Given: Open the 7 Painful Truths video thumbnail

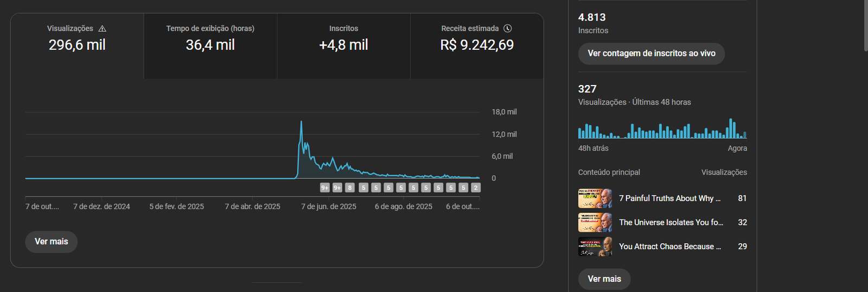Looking at the screenshot, I should point(595,198).
